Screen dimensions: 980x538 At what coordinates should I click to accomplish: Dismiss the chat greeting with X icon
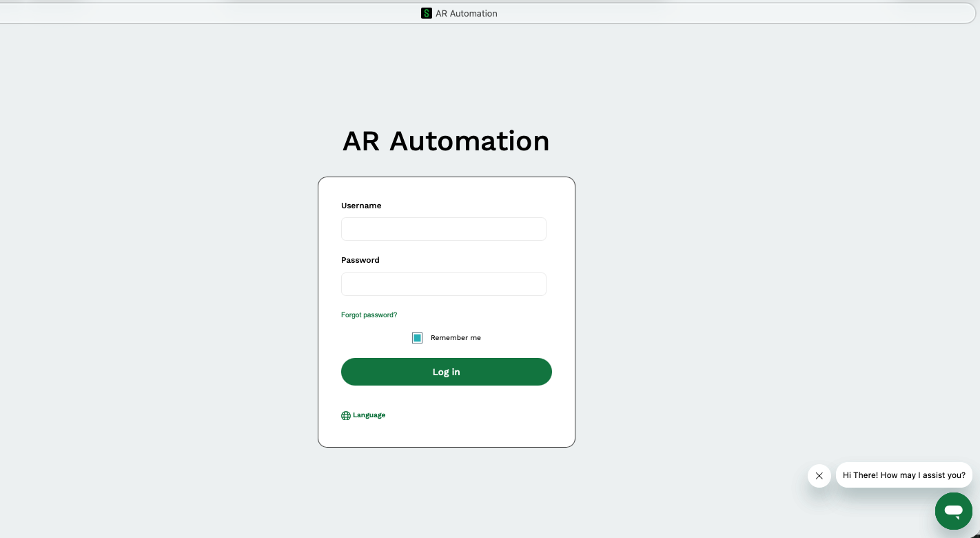(x=819, y=476)
